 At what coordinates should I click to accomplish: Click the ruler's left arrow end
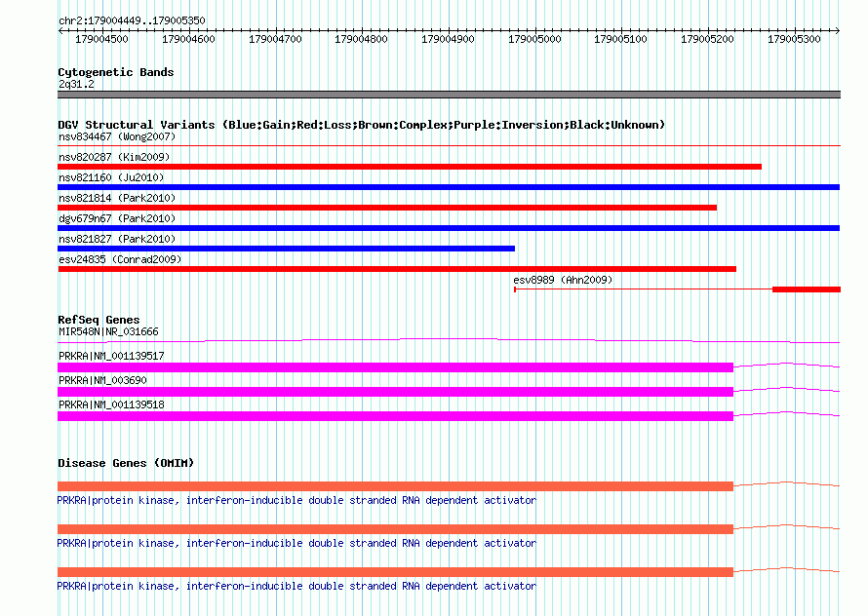click(60, 30)
